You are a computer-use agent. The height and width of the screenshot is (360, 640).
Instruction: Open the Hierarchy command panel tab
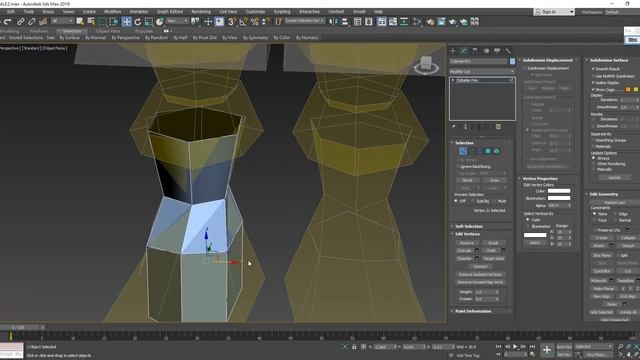(x=475, y=51)
